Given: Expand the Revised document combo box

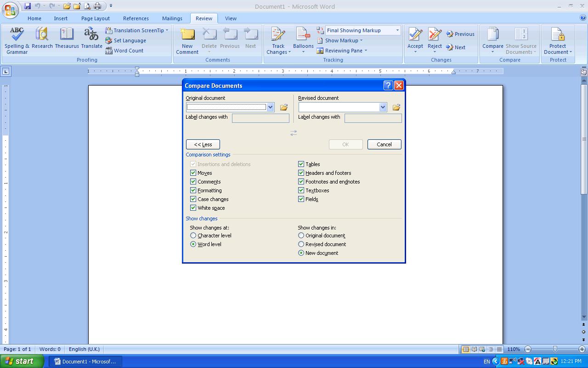Looking at the screenshot, I should (x=383, y=107).
